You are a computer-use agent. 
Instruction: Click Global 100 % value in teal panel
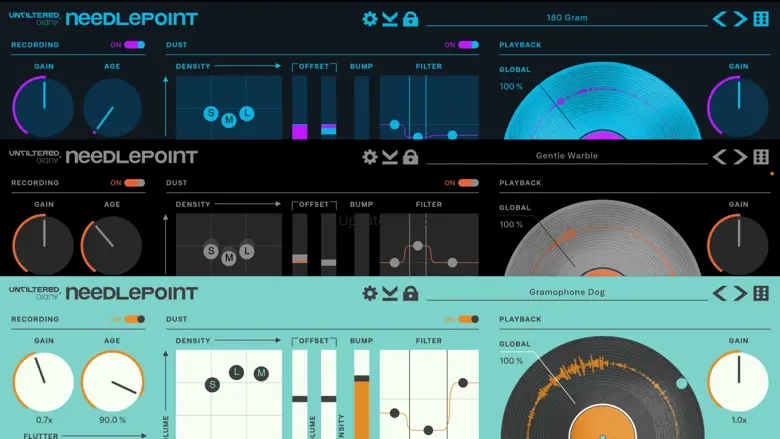[x=511, y=361]
